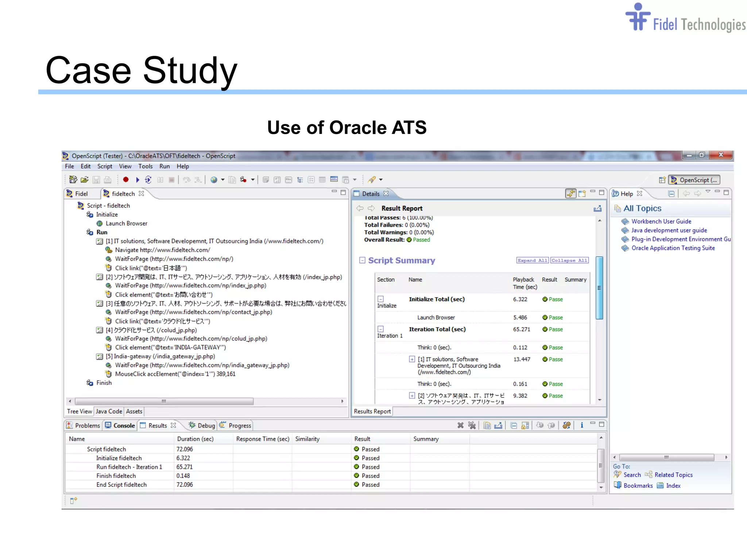This screenshot has height=560, width=747.
Task: Click the Remove all results icon
Action: coord(472,425)
